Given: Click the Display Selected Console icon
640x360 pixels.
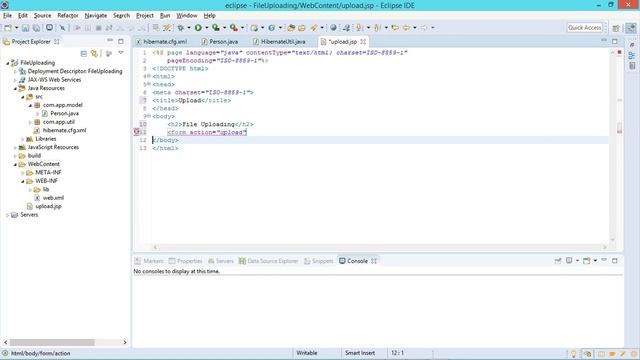Looking at the screenshot, I should point(569,260).
